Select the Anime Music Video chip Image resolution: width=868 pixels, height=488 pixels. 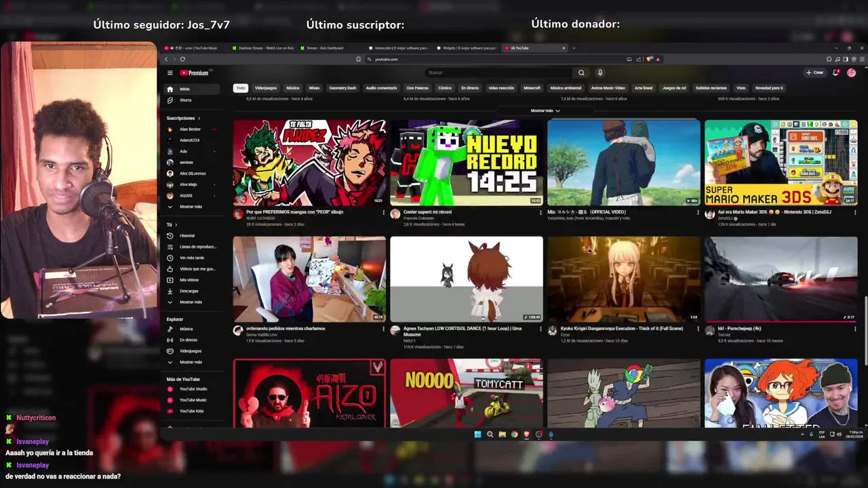(608, 88)
